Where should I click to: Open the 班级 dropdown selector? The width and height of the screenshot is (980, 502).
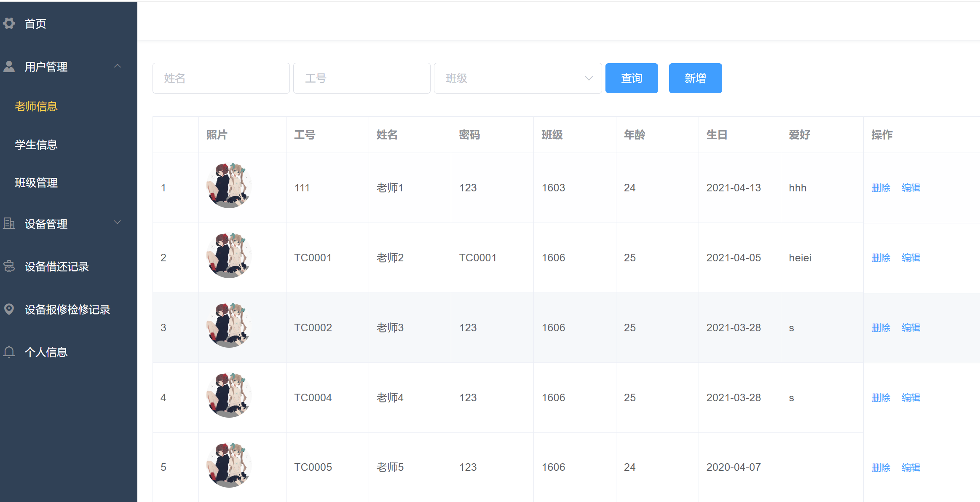[517, 78]
